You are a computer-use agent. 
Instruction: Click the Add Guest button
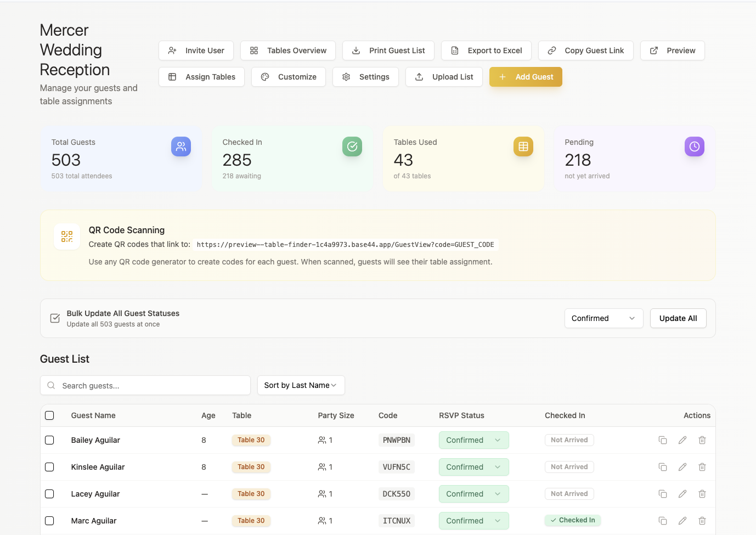coord(526,77)
